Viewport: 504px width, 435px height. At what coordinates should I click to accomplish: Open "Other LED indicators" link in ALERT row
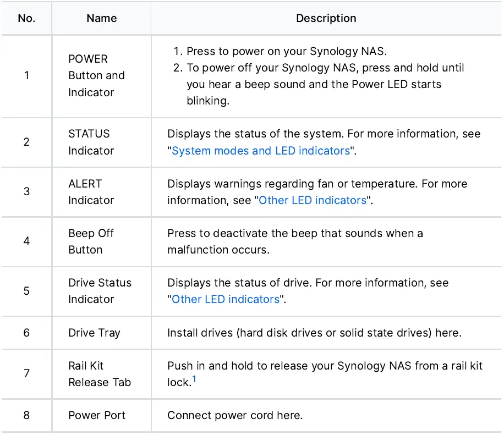point(313,200)
